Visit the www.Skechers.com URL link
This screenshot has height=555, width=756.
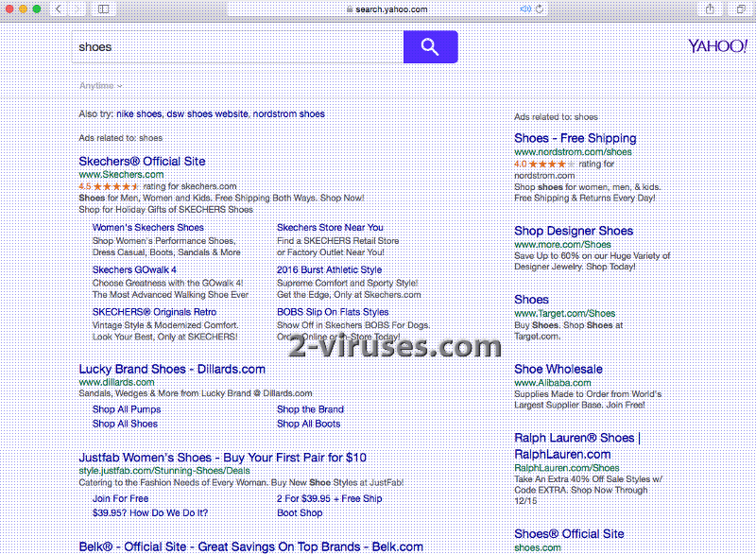coord(121,175)
